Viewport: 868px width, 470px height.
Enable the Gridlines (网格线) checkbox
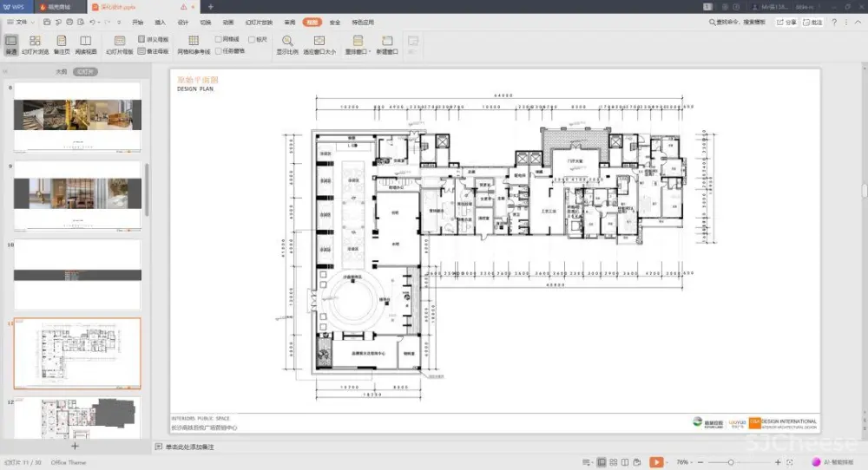click(218, 39)
